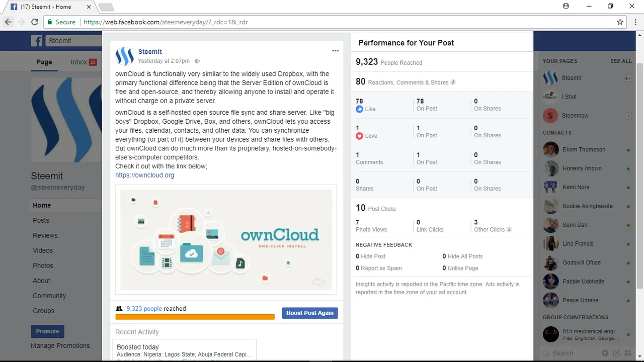Click the scrollbar down arrow at bottom right

point(639,356)
